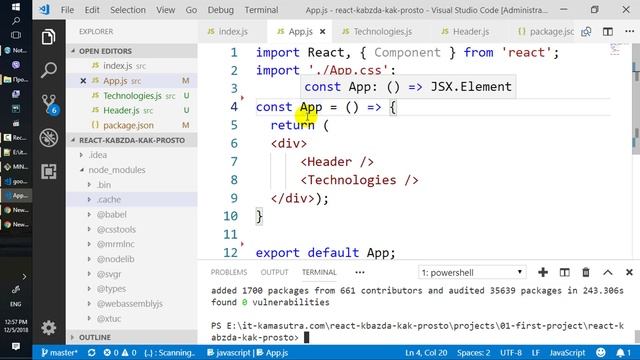Open the Selection menu
The height and width of the screenshot is (360, 640).
point(128,10)
